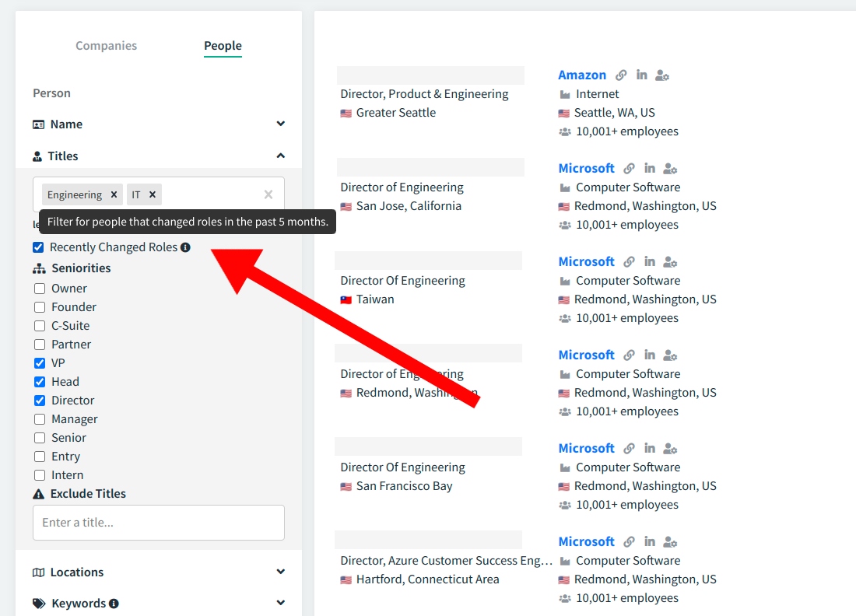Click the info icon next to Keywords

point(114,604)
